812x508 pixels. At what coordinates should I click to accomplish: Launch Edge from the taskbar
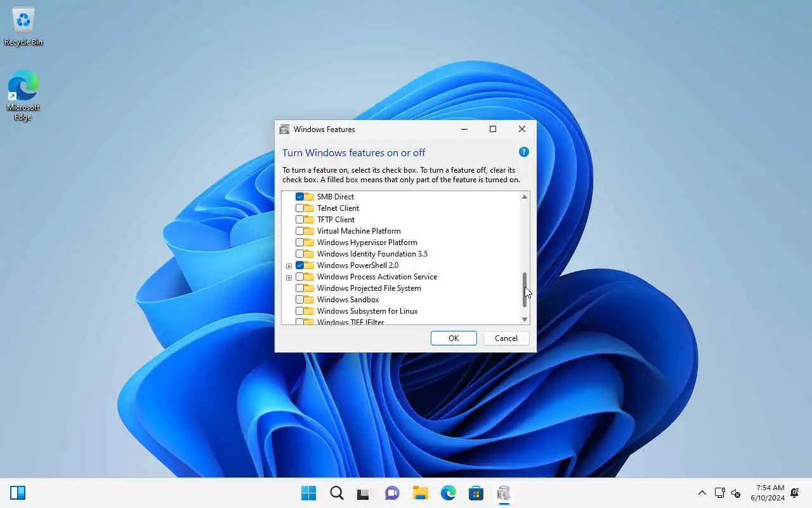(x=448, y=493)
